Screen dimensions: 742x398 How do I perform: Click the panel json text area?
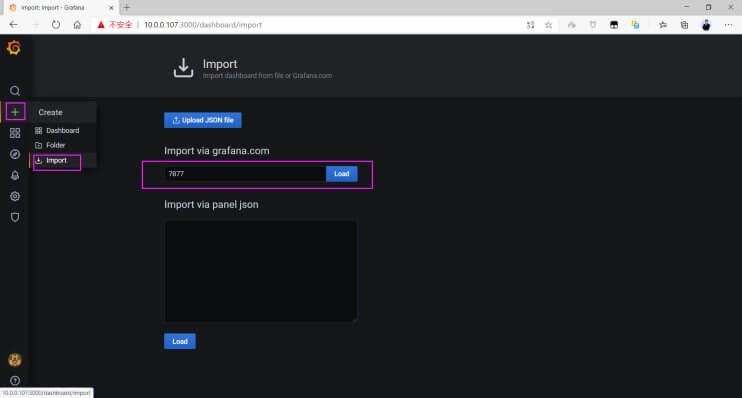(261, 271)
